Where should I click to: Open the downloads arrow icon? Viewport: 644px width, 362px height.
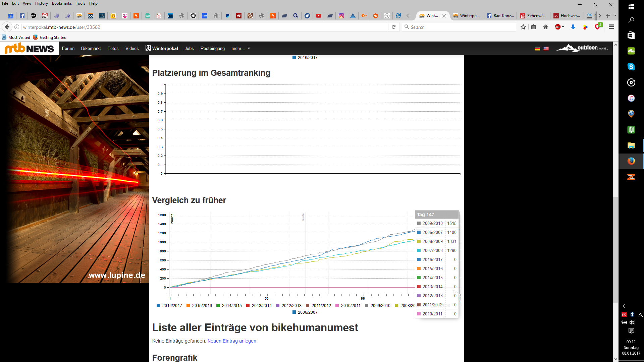pos(573,27)
